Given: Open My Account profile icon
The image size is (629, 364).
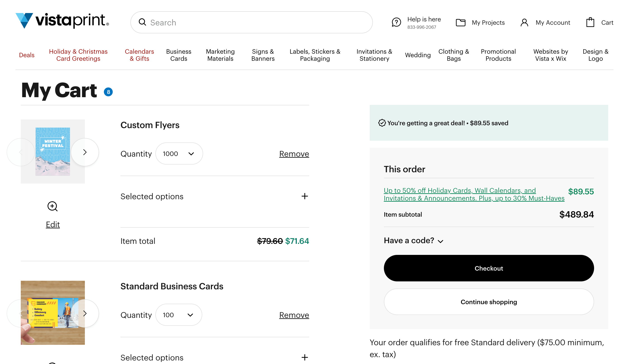Looking at the screenshot, I should pyautogui.click(x=524, y=23).
